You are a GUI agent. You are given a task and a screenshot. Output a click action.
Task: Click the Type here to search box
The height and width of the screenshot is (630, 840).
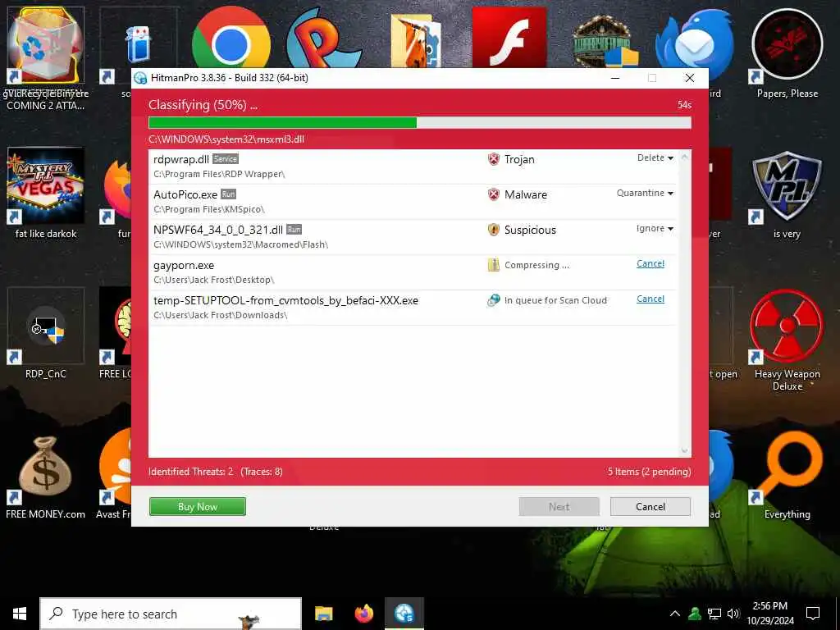click(171, 614)
